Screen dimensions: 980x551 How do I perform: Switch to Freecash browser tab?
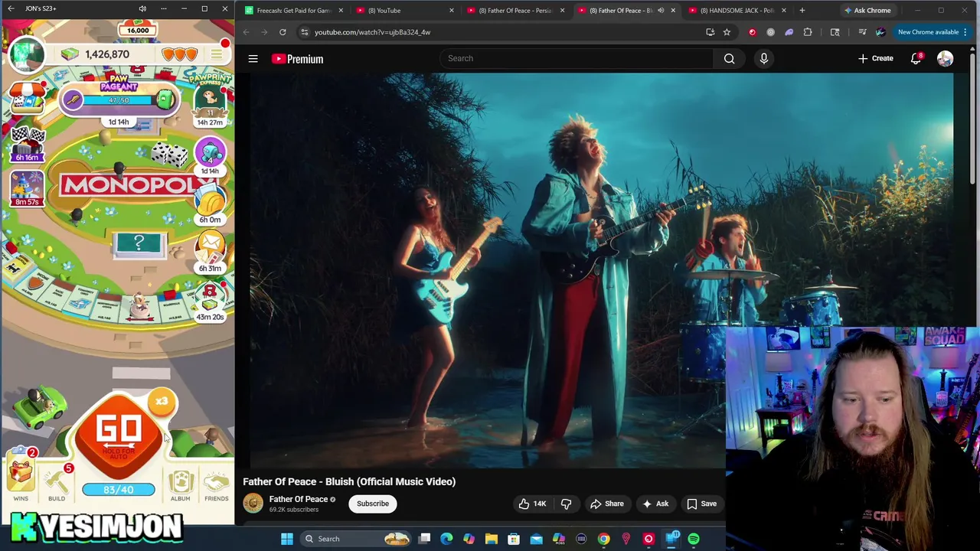[x=292, y=11]
